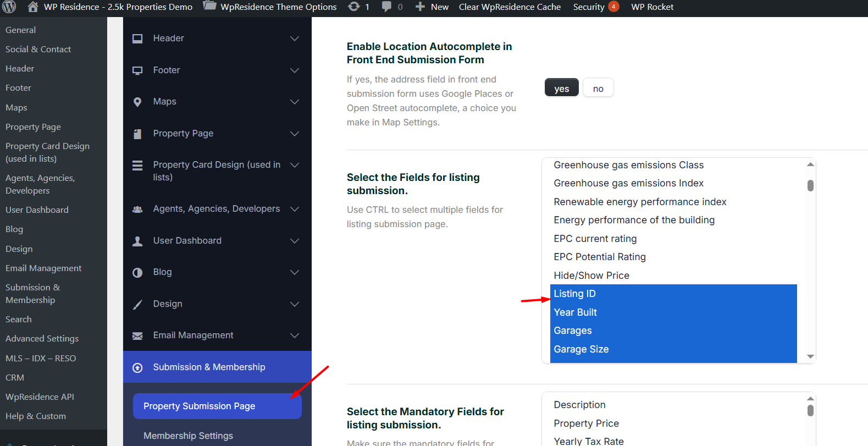The image size is (868, 446).
Task: Click scroll down arrow of fields list
Action: click(810, 356)
